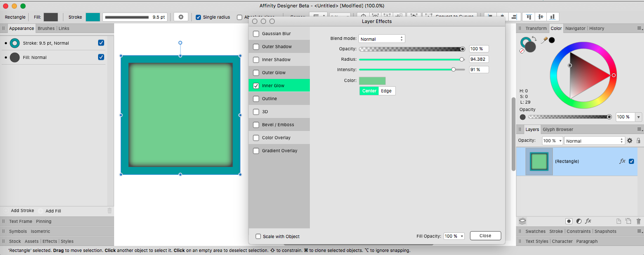
Task: Open the Fill Opacity dropdown
Action: point(454,235)
